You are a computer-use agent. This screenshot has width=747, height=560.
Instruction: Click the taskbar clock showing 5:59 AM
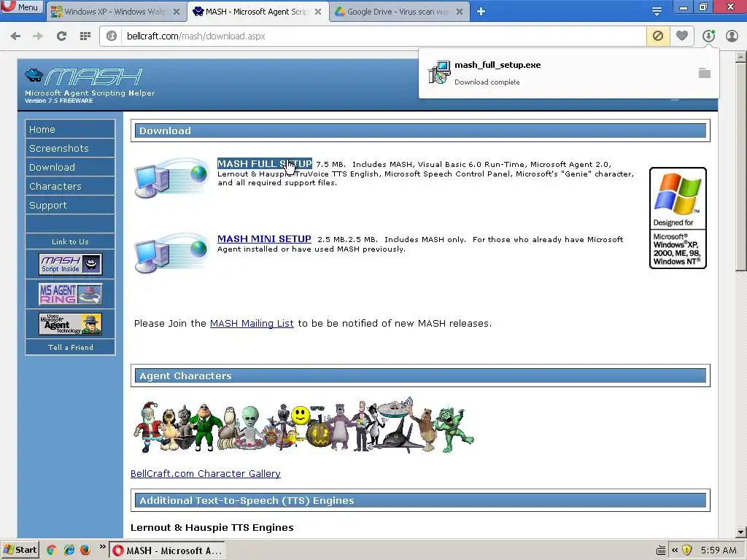click(x=719, y=551)
